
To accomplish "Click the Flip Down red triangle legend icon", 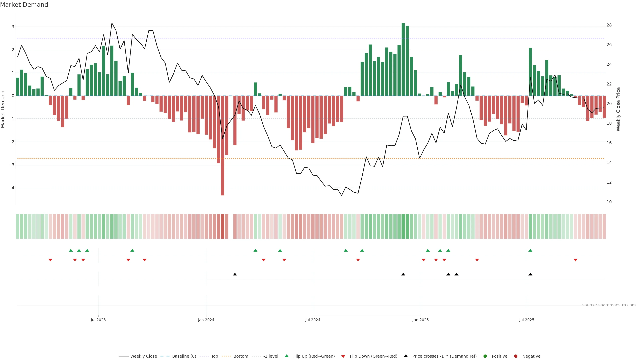I will (x=343, y=356).
